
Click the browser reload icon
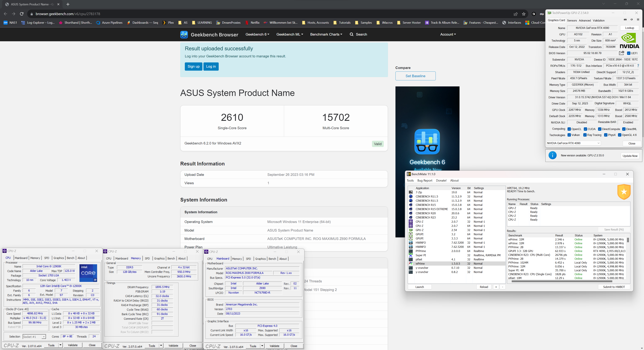22,14
